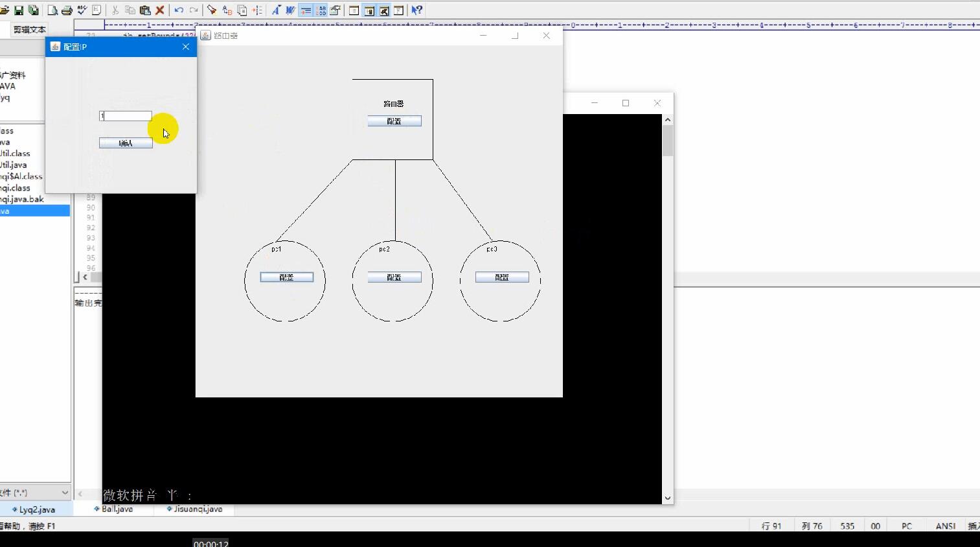This screenshot has width=980, height=547.
Task: Toggle Word Wrap W icon
Action: pos(290,10)
